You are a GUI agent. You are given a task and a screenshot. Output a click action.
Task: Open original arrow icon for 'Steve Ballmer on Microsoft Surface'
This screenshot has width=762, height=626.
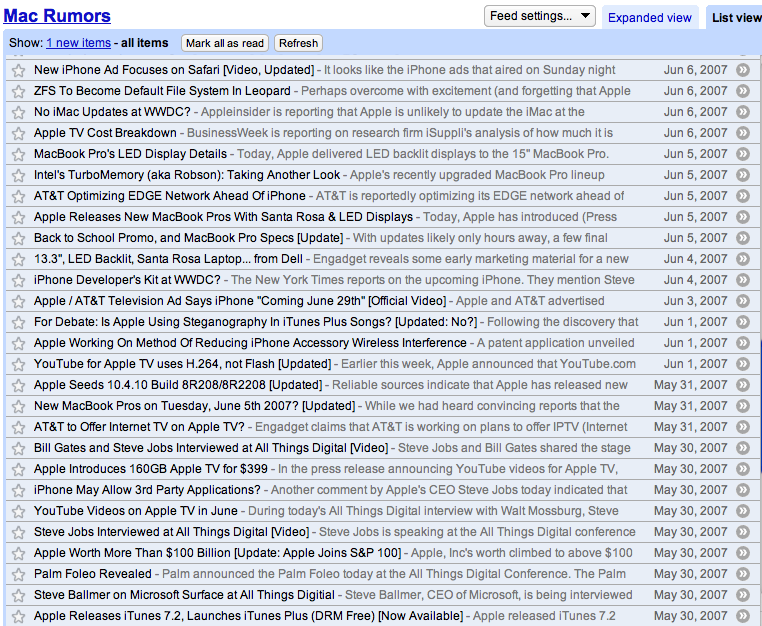(x=743, y=595)
